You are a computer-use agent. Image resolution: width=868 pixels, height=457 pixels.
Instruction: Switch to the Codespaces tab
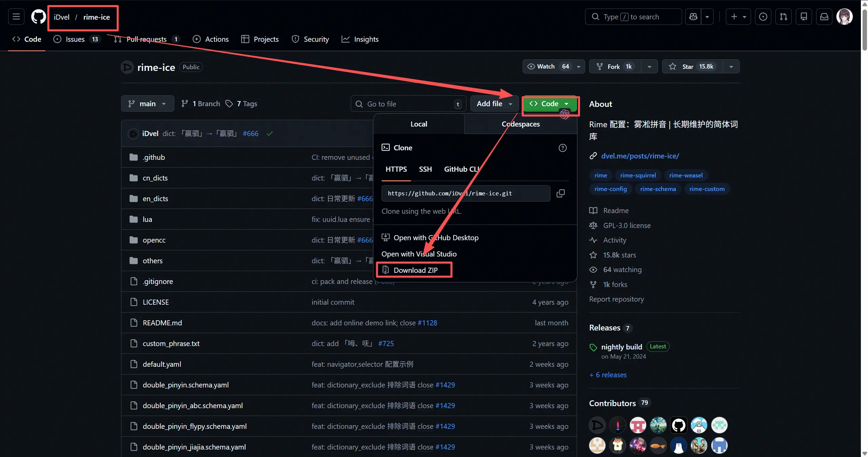[x=520, y=124]
